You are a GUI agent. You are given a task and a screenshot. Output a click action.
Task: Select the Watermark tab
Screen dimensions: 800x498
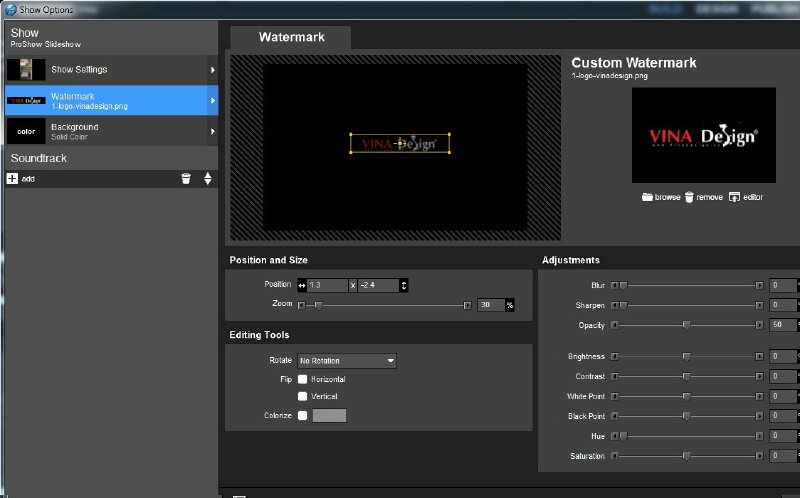(290, 38)
